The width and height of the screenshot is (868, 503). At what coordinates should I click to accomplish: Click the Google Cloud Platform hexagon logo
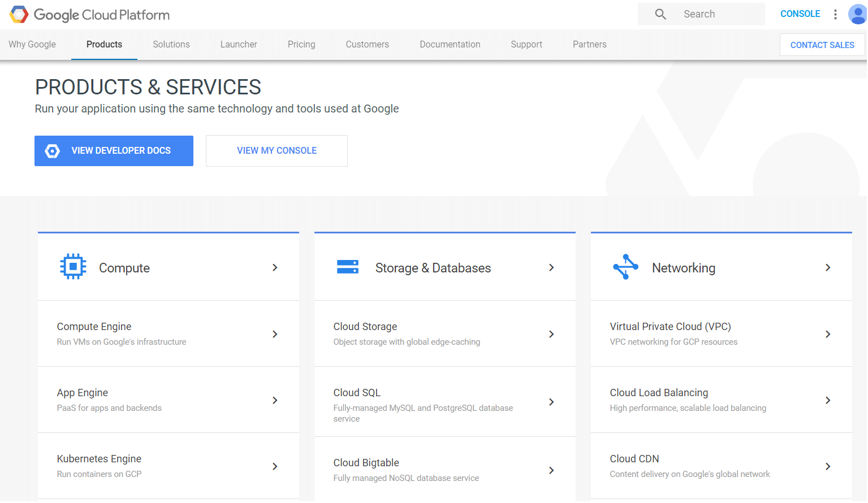(19, 14)
